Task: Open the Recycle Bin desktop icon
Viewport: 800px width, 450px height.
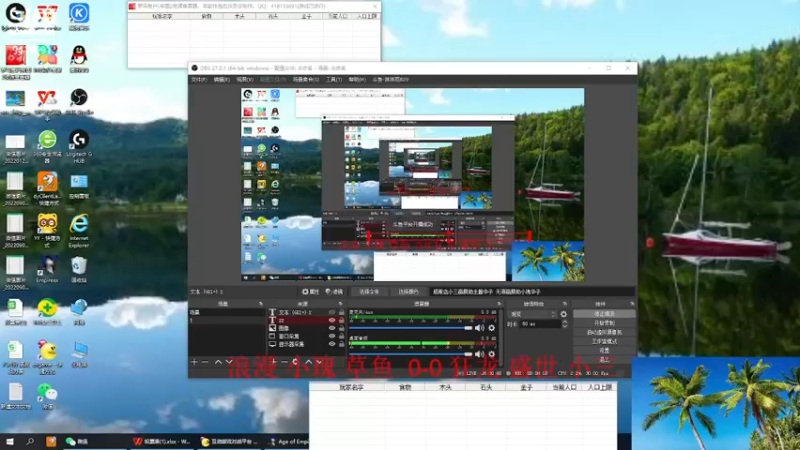Action: click(x=79, y=269)
